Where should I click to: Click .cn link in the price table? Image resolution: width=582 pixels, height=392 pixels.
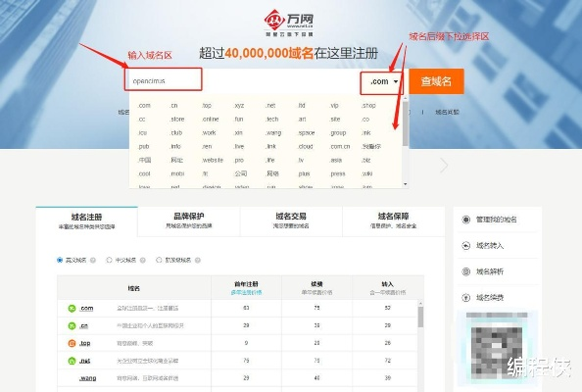[x=83, y=326]
